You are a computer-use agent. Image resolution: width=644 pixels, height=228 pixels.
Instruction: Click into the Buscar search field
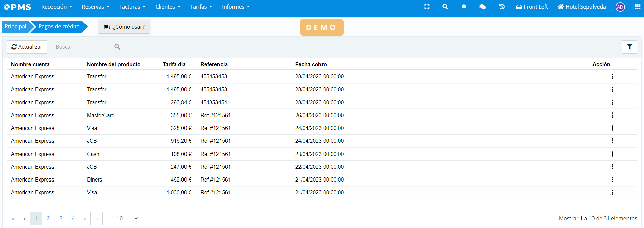point(83,47)
